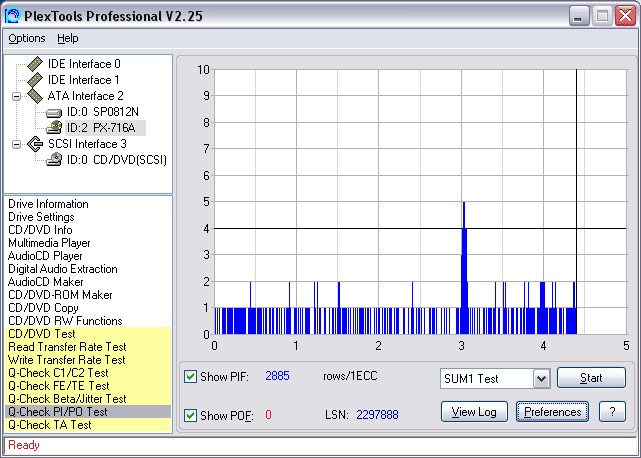Click the optical drive icon for PX-716A
The image size is (641, 458).
tap(54, 128)
